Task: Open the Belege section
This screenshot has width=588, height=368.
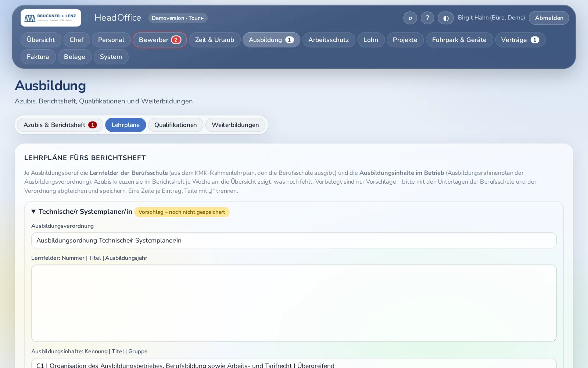Action: pyautogui.click(x=75, y=57)
